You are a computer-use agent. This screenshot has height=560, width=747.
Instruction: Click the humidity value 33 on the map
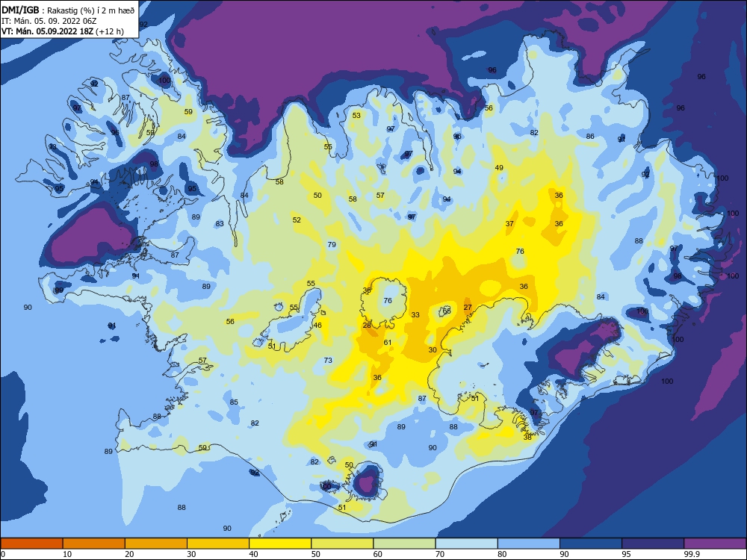point(415,315)
